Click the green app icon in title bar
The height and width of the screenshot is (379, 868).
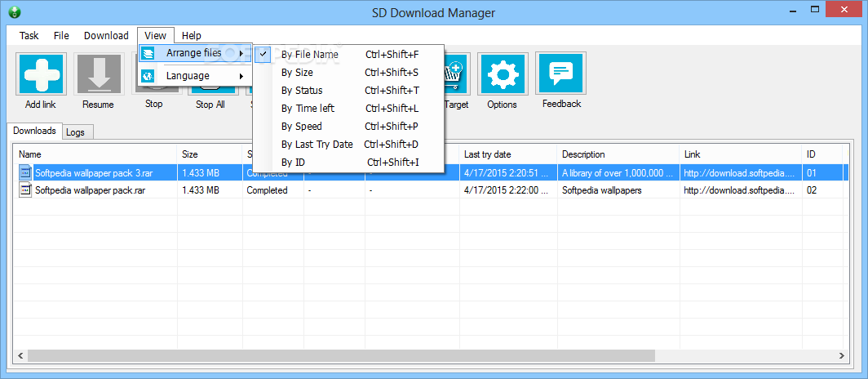pyautogui.click(x=15, y=12)
